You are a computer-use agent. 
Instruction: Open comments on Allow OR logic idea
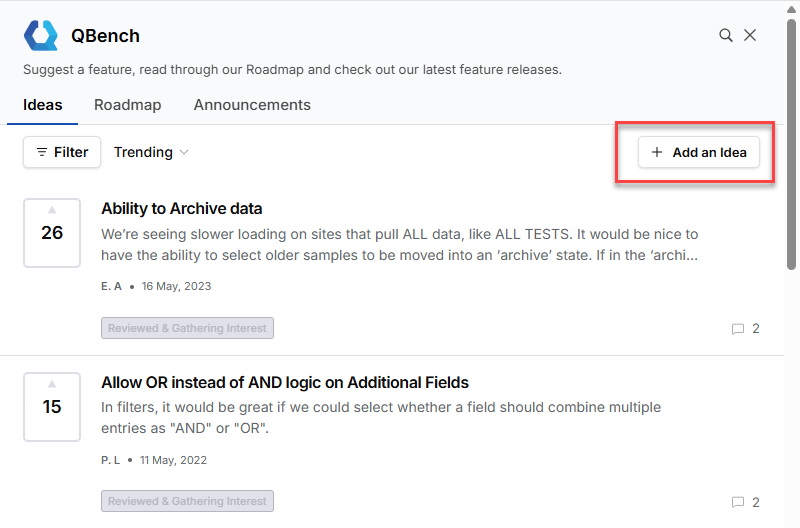[x=745, y=502]
